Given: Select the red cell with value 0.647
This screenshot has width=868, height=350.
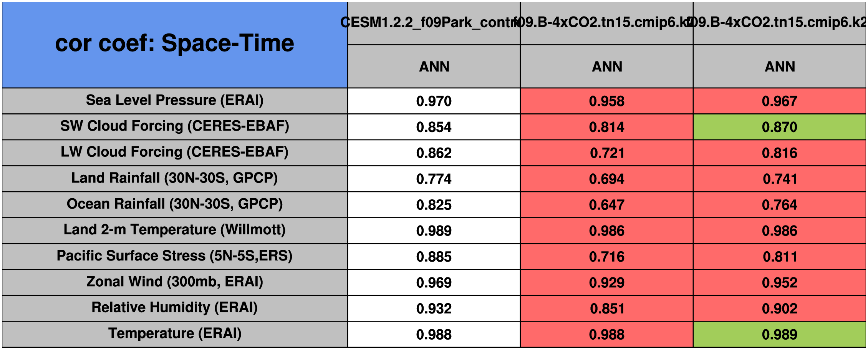Looking at the screenshot, I should (x=606, y=205).
